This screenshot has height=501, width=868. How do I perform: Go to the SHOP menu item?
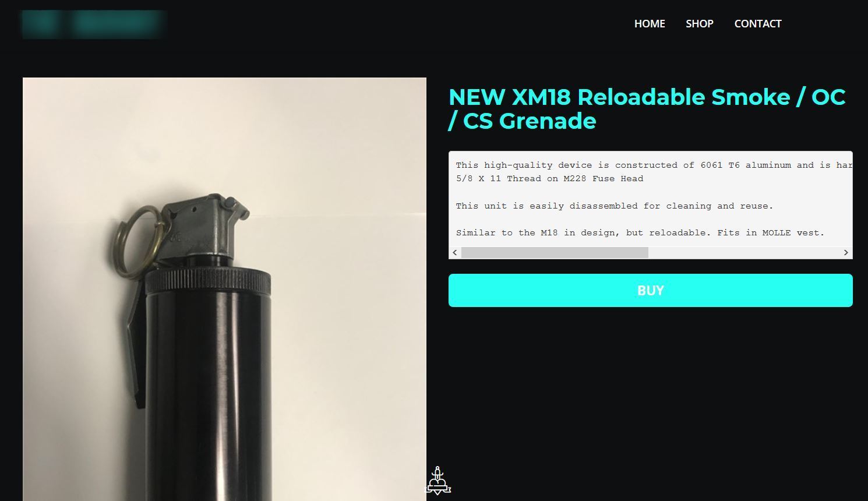click(x=700, y=24)
